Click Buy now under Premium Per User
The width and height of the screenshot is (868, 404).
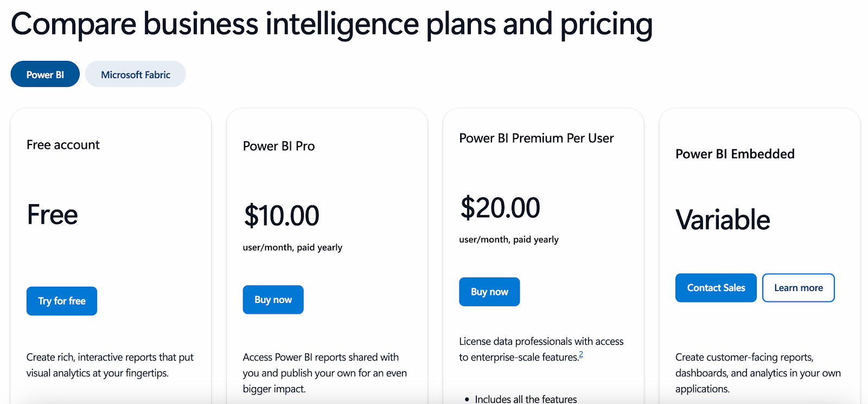tap(489, 292)
